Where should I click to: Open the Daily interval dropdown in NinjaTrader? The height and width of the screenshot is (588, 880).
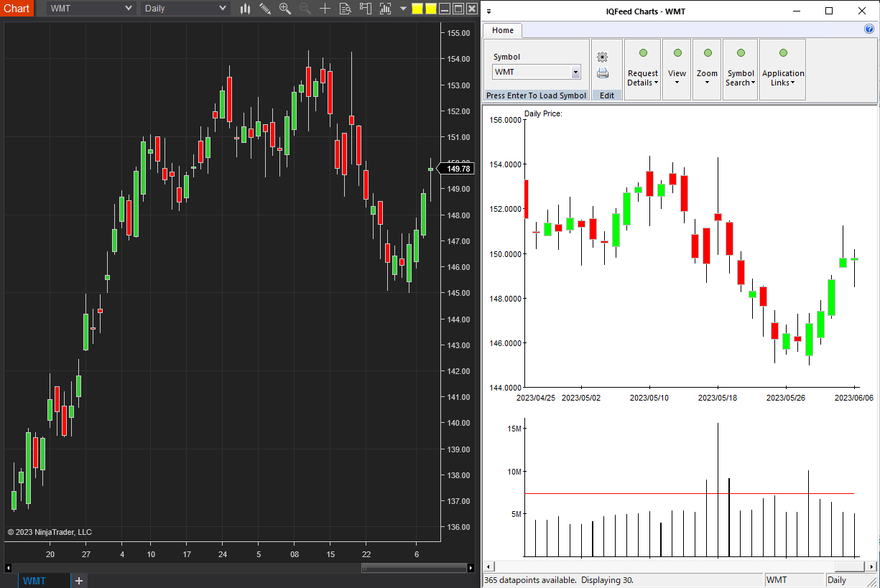tap(184, 9)
